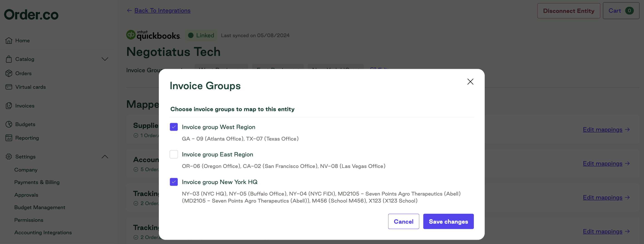The image size is (644, 244).
Task: Close the Invoice Groups dialog with X
Action: pyautogui.click(x=470, y=82)
